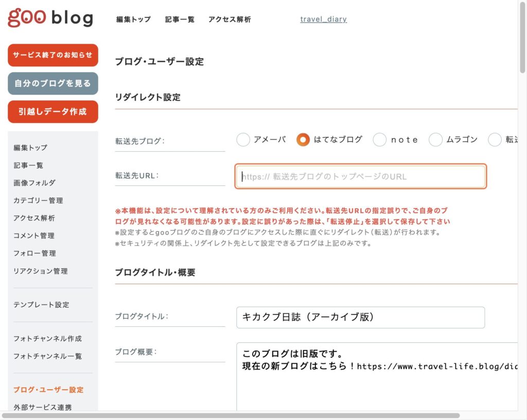Open カテゴリー管理 in the sidebar
Screen dimensions: 527x420
pos(38,200)
